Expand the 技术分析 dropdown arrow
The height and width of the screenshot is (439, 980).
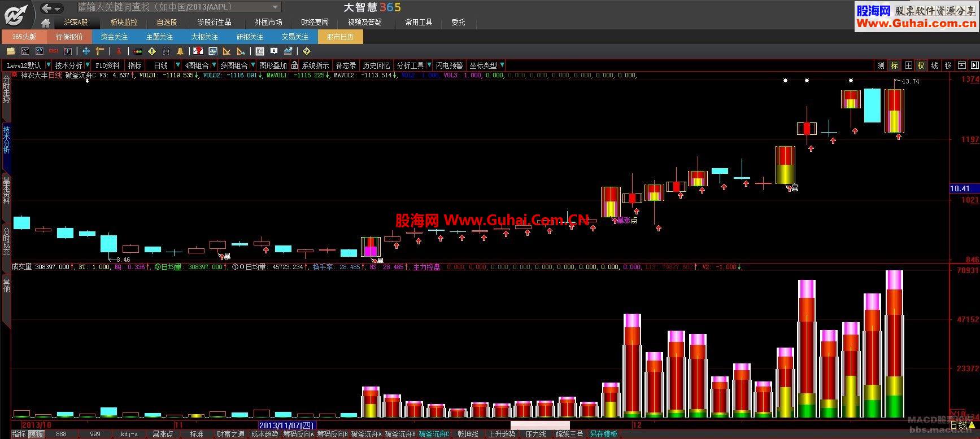click(x=88, y=65)
